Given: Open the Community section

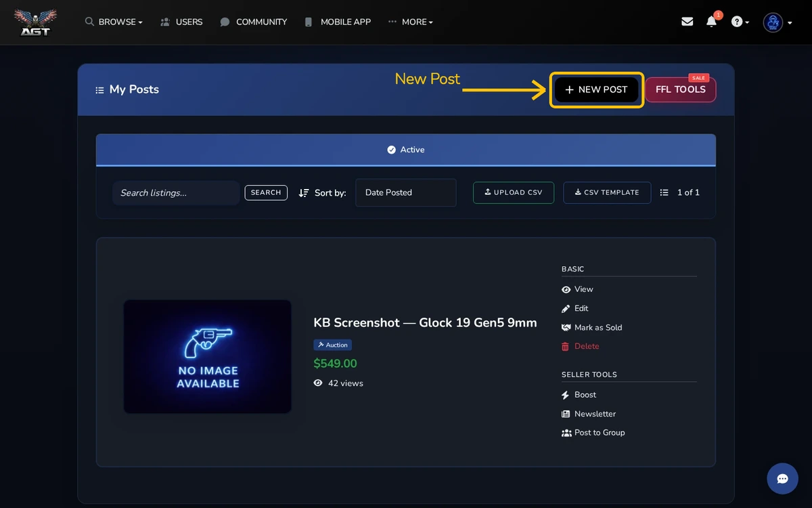Looking at the screenshot, I should point(254,22).
